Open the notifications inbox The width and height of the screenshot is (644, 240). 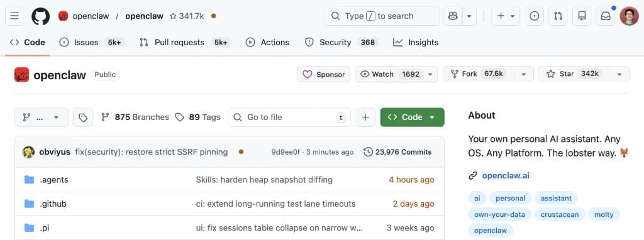point(606,16)
